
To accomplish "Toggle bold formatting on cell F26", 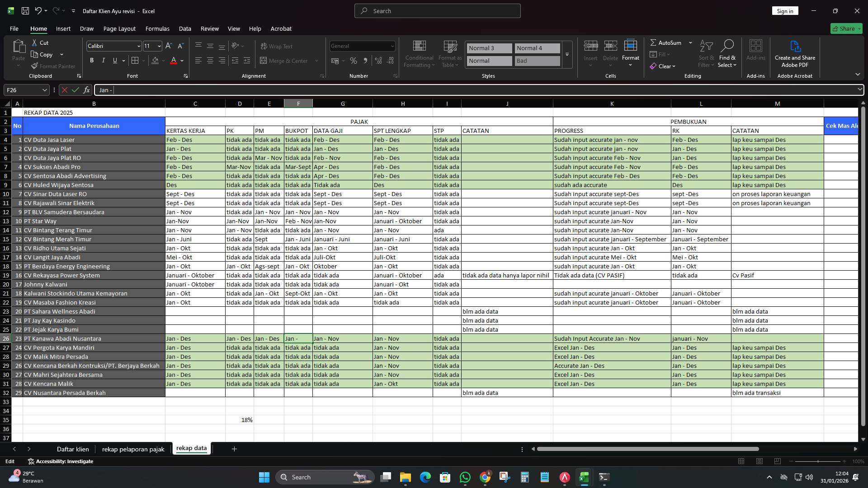I will [x=92, y=60].
